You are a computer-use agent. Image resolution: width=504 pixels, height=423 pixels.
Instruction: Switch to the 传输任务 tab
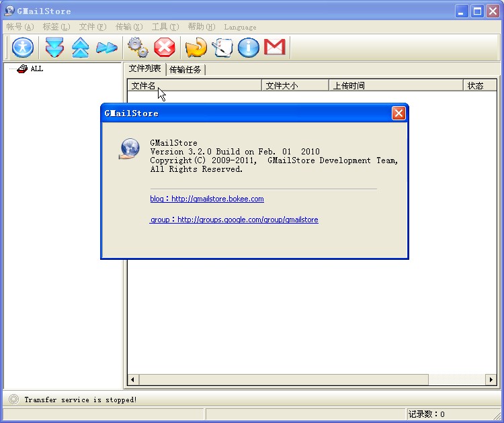pos(185,69)
